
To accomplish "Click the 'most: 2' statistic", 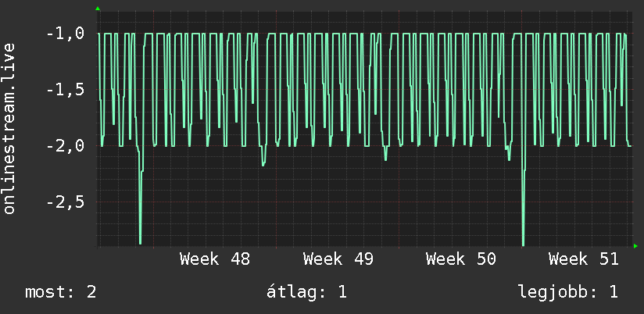I will tap(60, 292).
